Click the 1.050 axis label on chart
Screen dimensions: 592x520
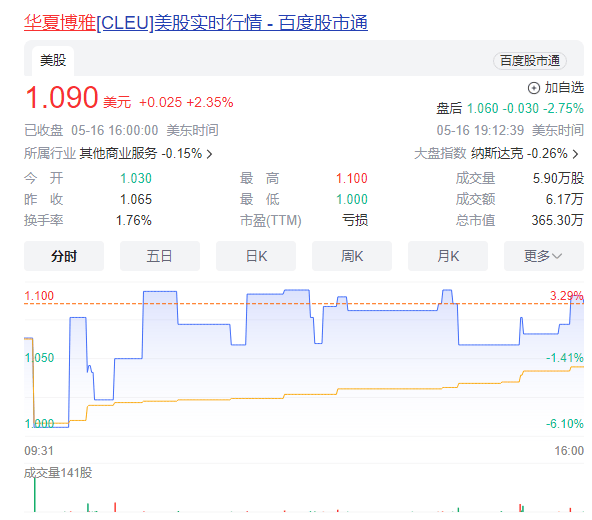point(39,358)
